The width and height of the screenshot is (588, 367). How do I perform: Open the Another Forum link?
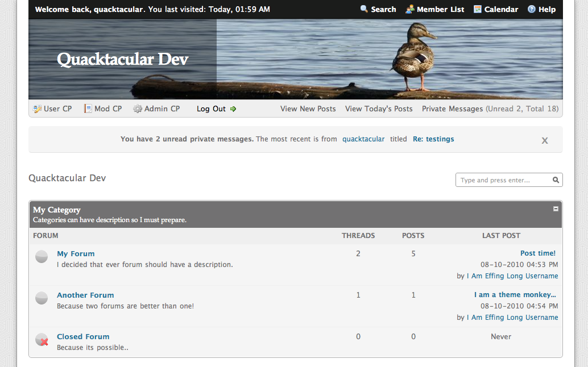click(x=85, y=295)
